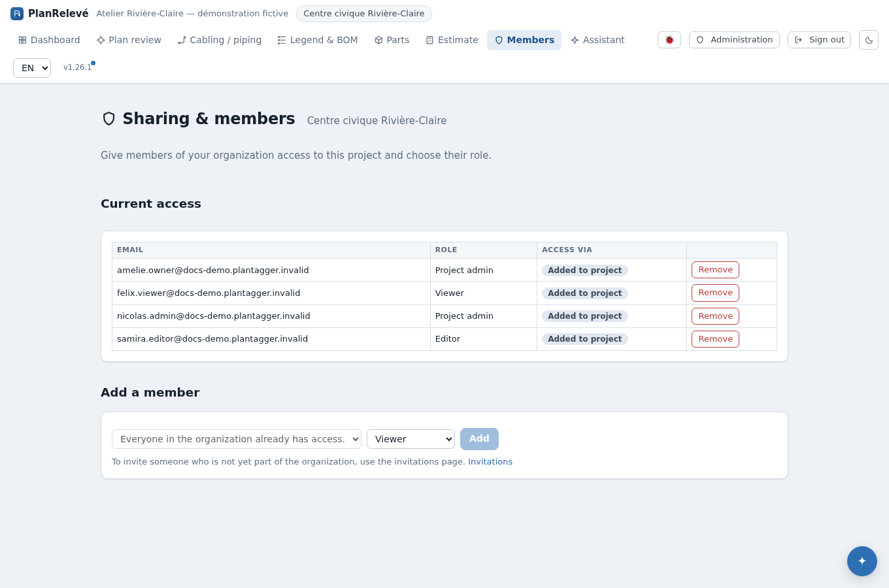
Task: Click felix.viewer@docs-demo.plantagger.invalid email cell
Action: coord(271,293)
